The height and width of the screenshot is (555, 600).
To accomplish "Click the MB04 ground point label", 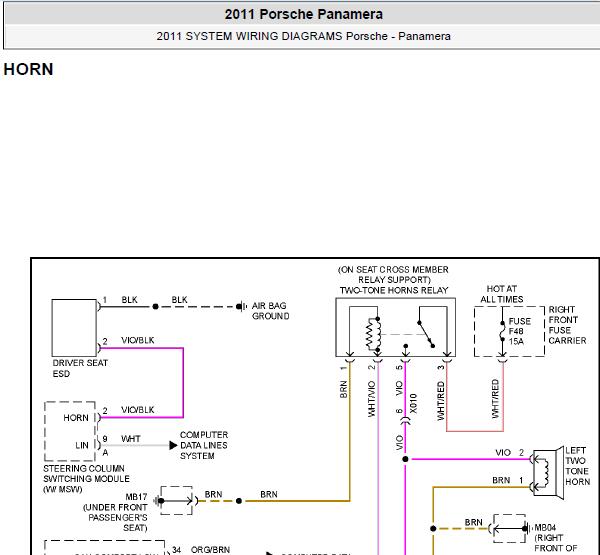I will (x=556, y=540).
